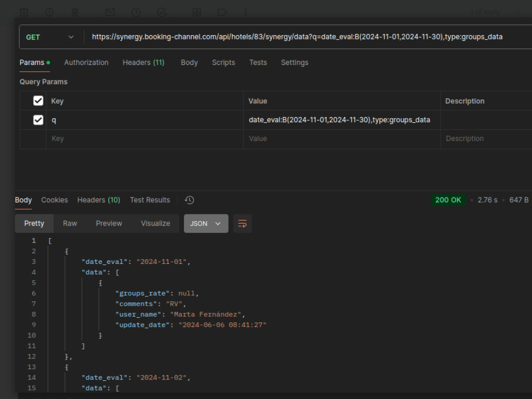Open the request Headers (11) tab
This screenshot has width=532, height=399.
point(143,63)
